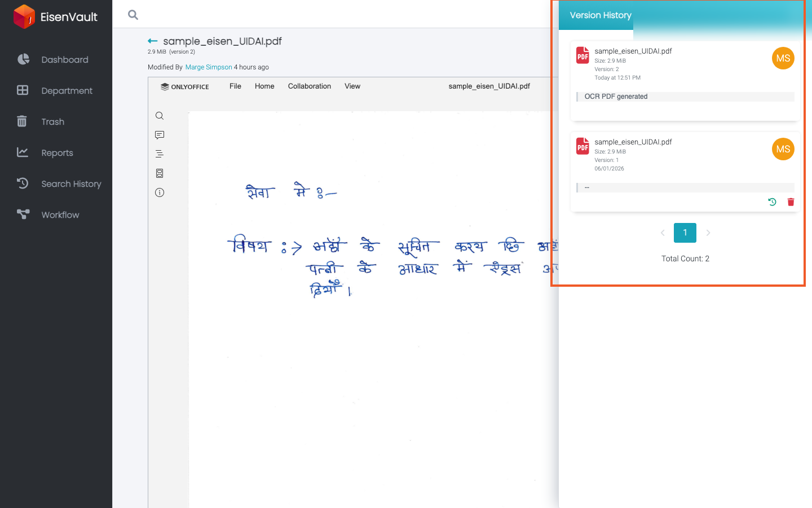Click the Version 2 file name
Viewport: 812px width, 508px height.
click(x=633, y=51)
